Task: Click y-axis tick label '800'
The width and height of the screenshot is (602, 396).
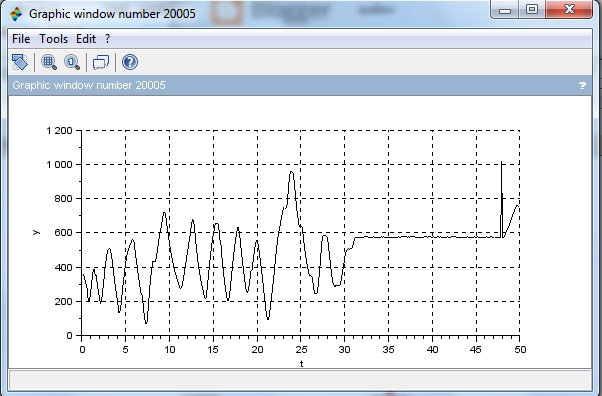Action: (63, 199)
